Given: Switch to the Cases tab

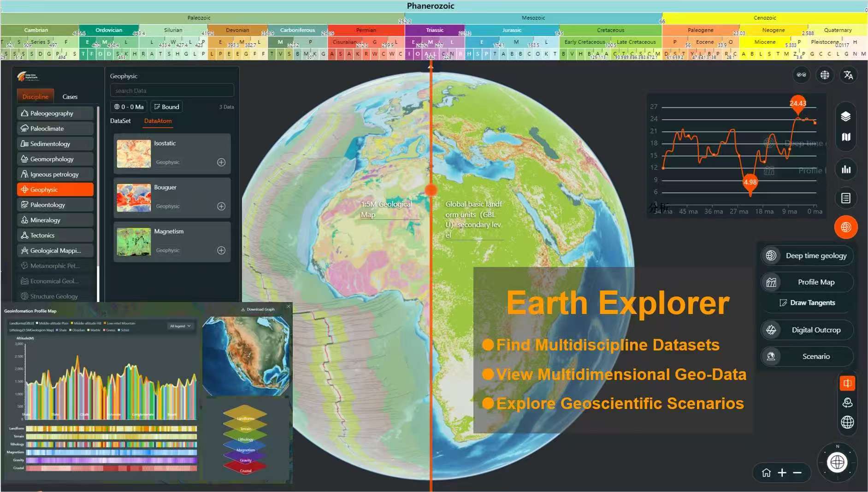Looking at the screenshot, I should pyautogui.click(x=70, y=97).
